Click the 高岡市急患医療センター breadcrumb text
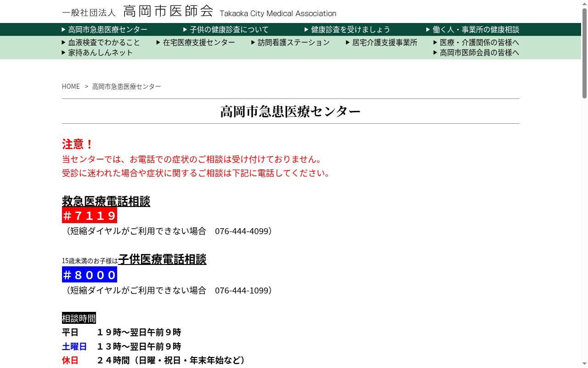The height and width of the screenshot is (368, 588). (x=127, y=86)
